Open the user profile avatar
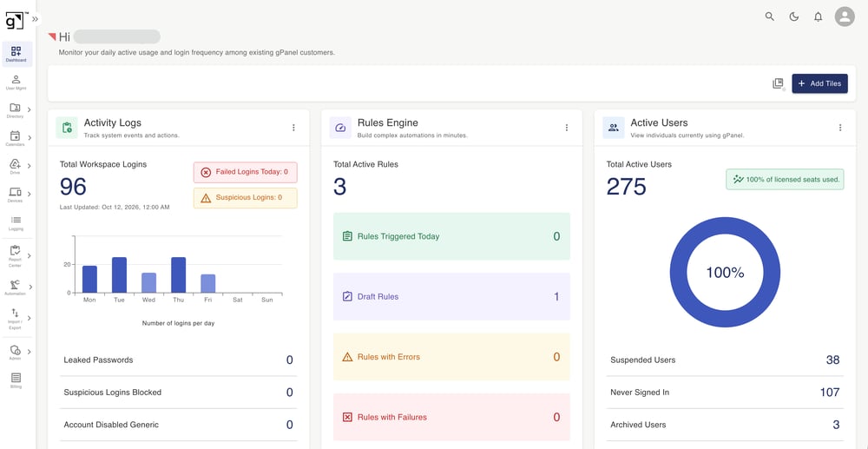Viewport: 868px width, 449px height. tap(845, 17)
